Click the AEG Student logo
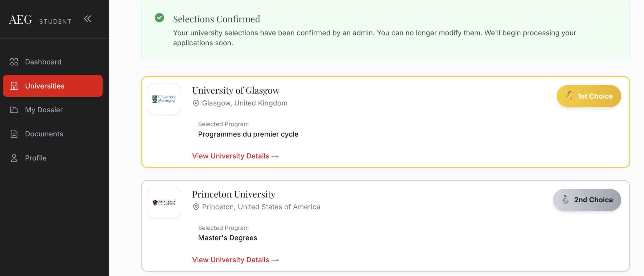Viewport: 644px width, 276px height. click(x=40, y=20)
